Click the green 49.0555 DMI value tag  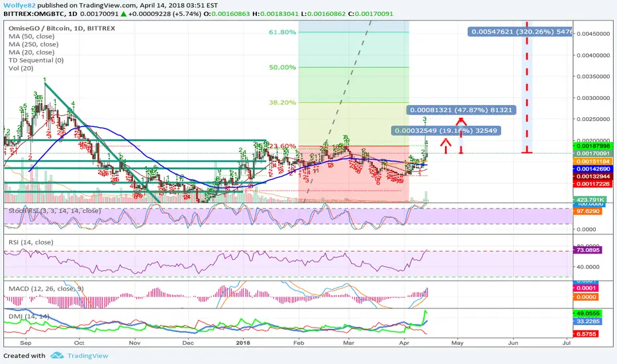(x=588, y=314)
